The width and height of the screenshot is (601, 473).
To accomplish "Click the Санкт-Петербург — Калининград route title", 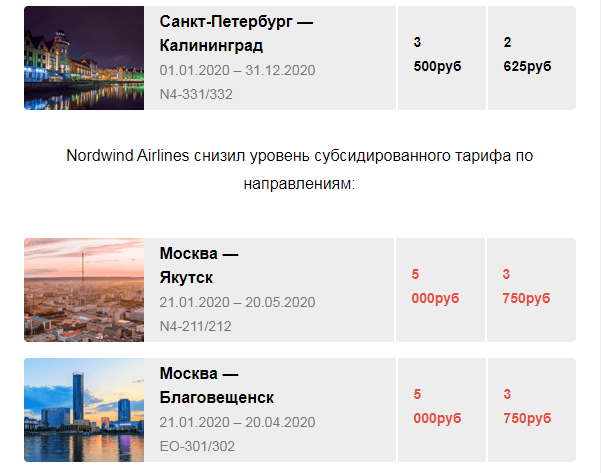I will pyautogui.click(x=236, y=34).
